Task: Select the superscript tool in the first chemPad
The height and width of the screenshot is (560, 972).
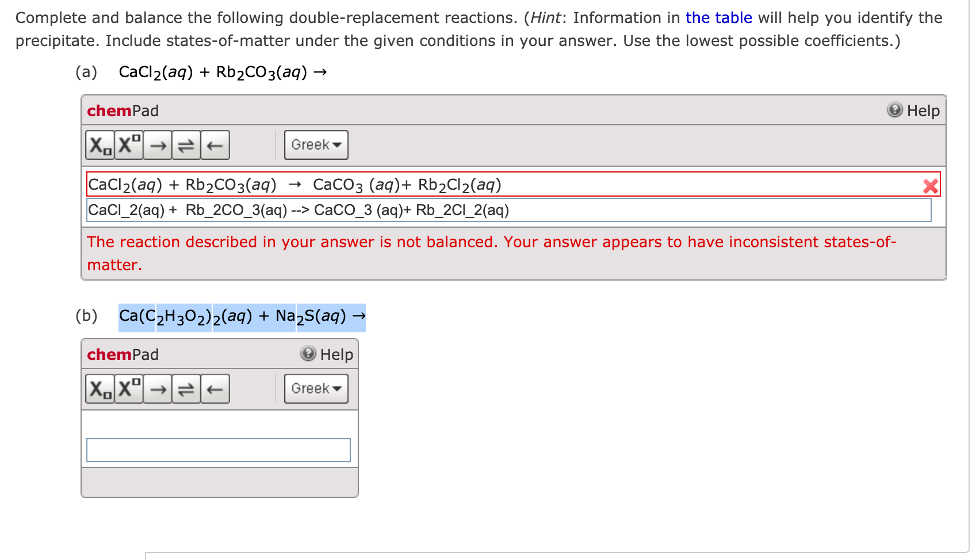Action: (x=128, y=145)
